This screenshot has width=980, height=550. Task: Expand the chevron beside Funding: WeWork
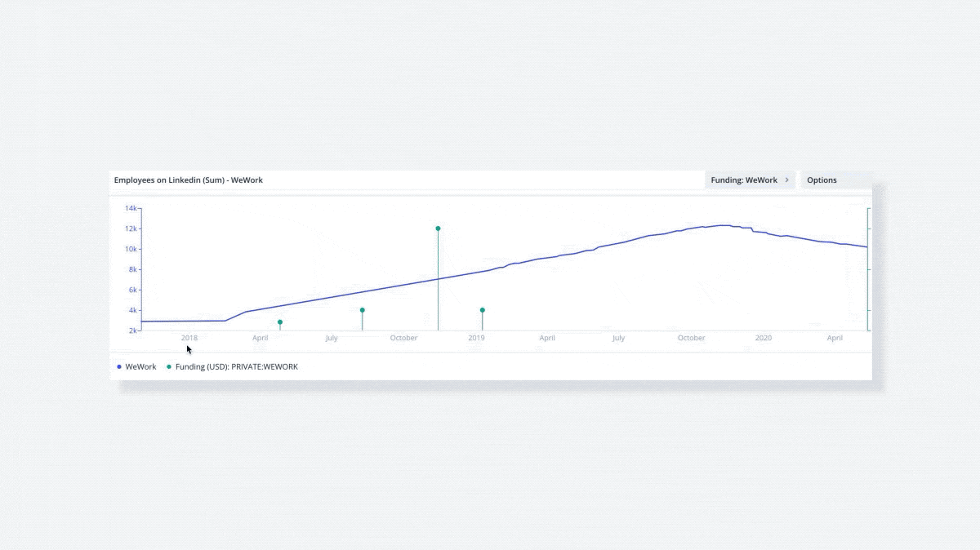coord(786,180)
